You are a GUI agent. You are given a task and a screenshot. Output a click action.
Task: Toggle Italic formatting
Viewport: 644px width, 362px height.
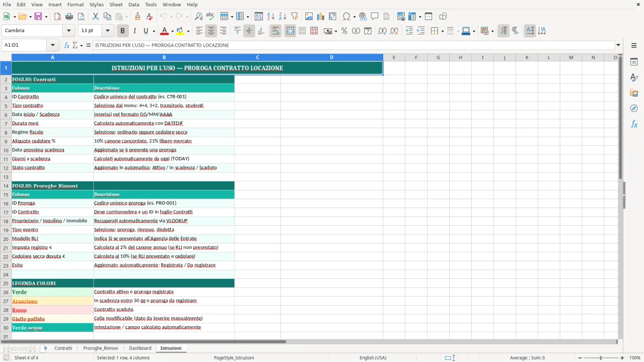(134, 31)
